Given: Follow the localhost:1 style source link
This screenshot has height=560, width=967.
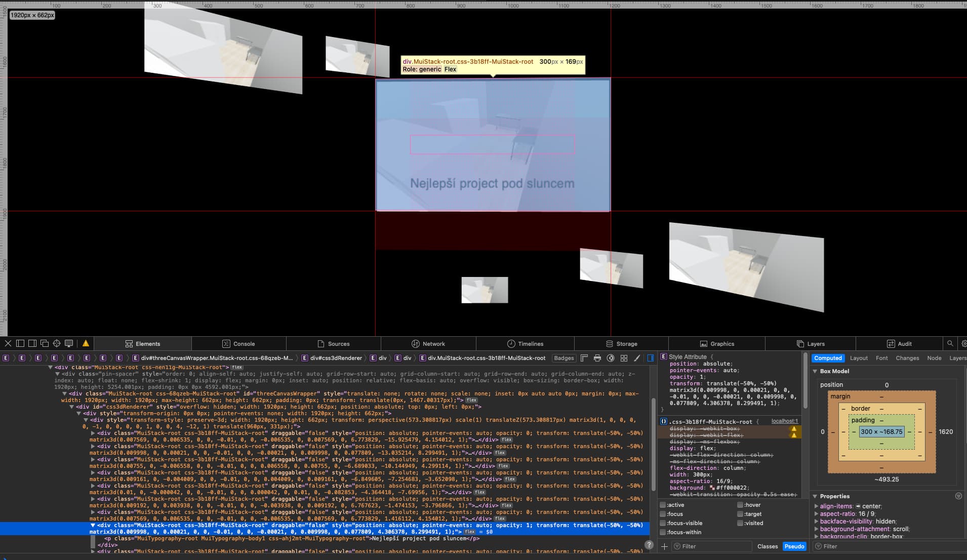Looking at the screenshot, I should coord(784,421).
